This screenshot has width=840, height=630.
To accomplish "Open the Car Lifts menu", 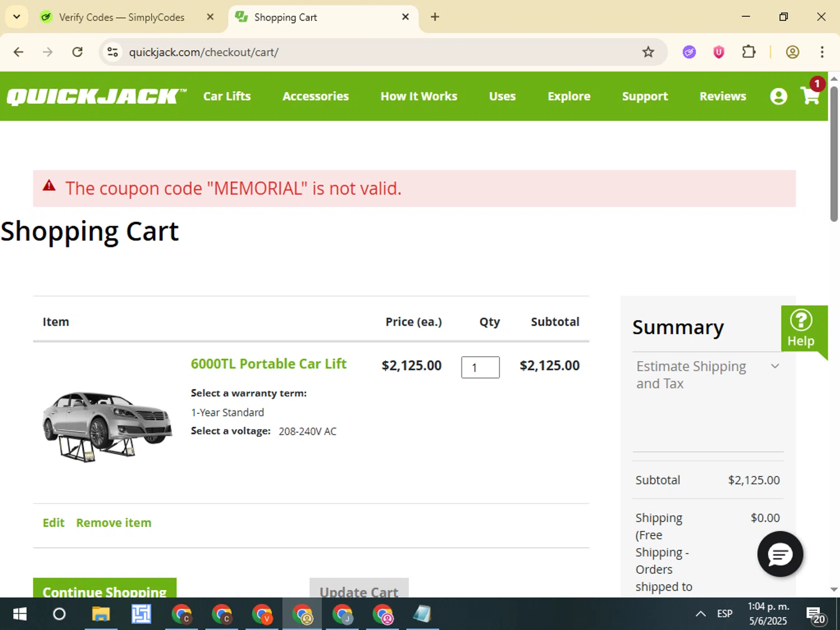I will pyautogui.click(x=227, y=96).
